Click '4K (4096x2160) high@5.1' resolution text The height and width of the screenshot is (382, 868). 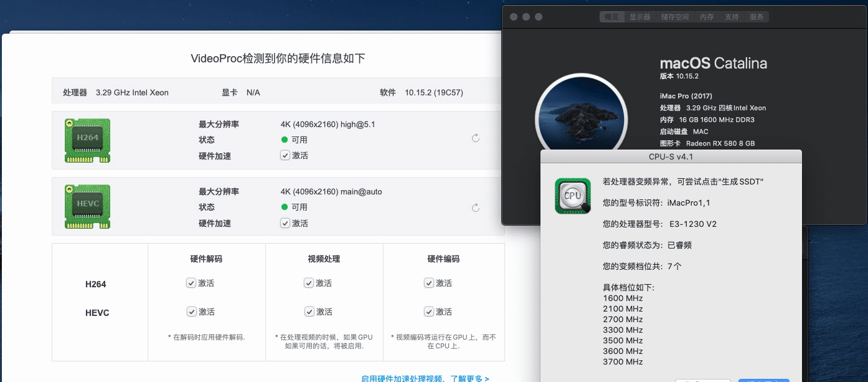pos(328,124)
